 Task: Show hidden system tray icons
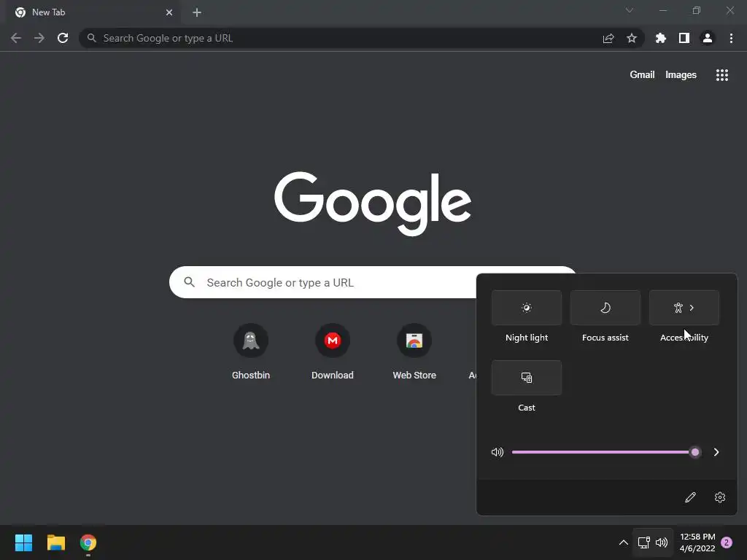click(623, 542)
